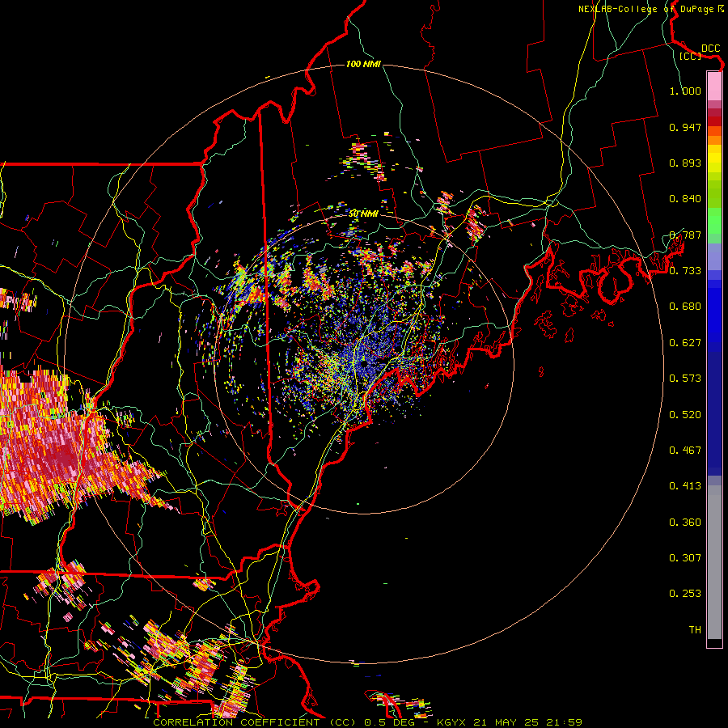The height and width of the screenshot is (728, 728).
Task: Click the Correlation Coefficient KGYX title caption
Action: [x=367, y=722]
